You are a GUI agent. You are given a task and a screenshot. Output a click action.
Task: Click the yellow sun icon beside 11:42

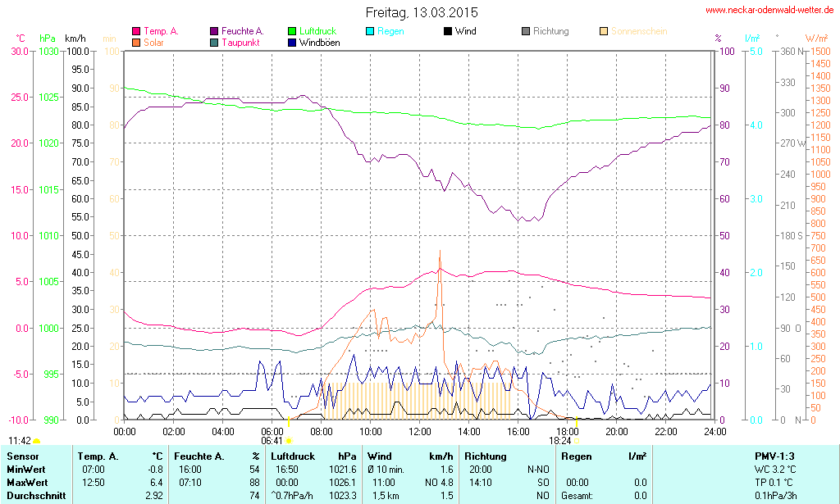pos(36,442)
